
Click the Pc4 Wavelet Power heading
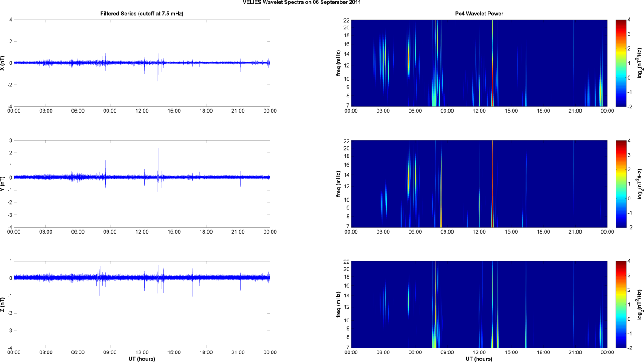[x=479, y=14]
